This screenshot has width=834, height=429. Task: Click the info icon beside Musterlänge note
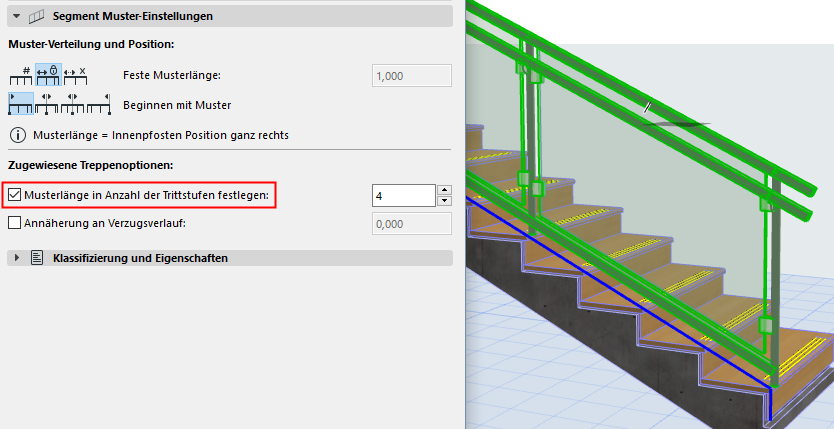pyautogui.click(x=18, y=135)
